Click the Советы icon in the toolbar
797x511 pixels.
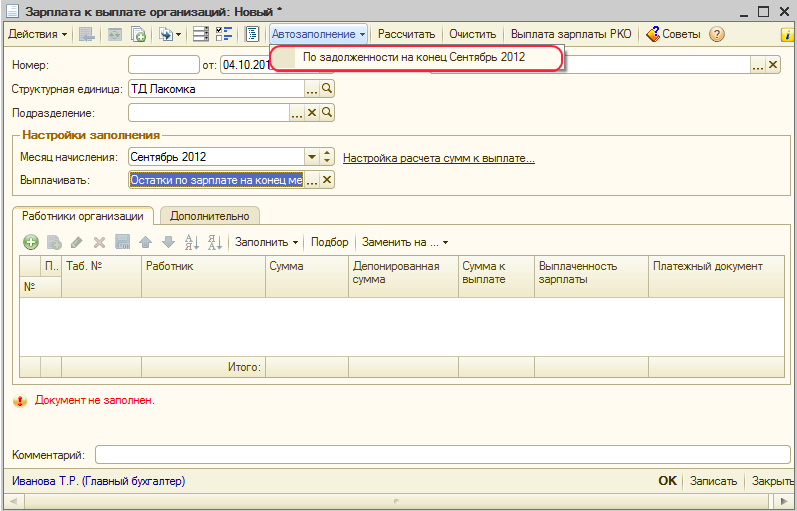(653, 34)
